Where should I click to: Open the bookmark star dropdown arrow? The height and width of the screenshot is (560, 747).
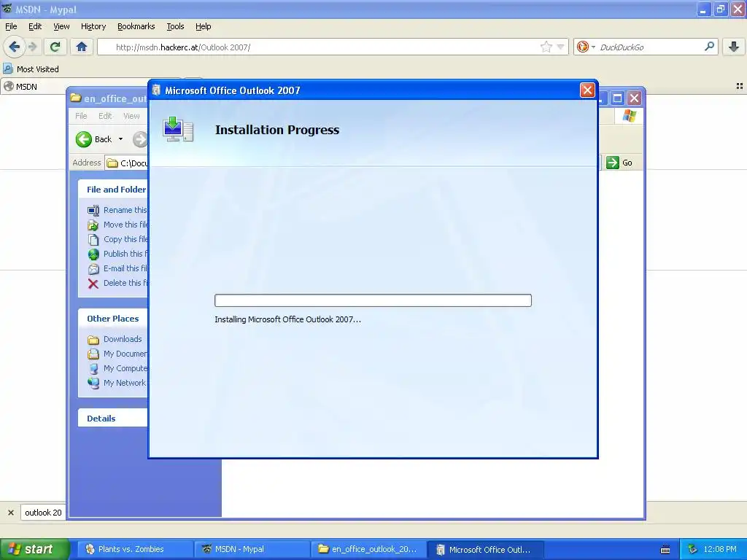[561, 47]
